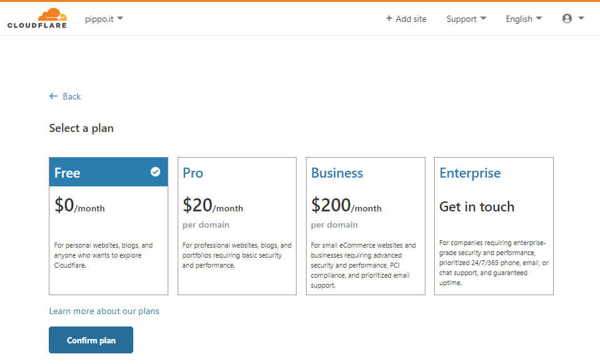This screenshot has width=600, height=364.
Task: Click the Pro plan title heading
Action: coord(193,173)
